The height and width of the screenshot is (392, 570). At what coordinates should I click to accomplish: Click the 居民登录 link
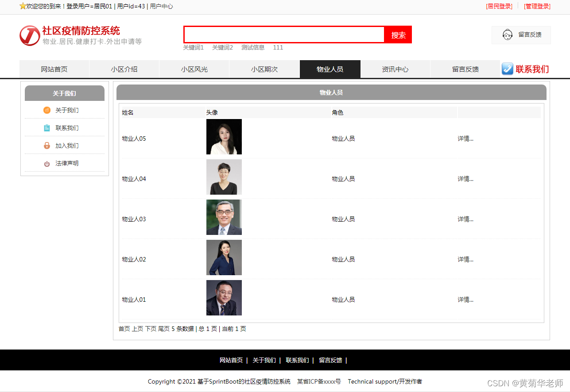tap(499, 6)
